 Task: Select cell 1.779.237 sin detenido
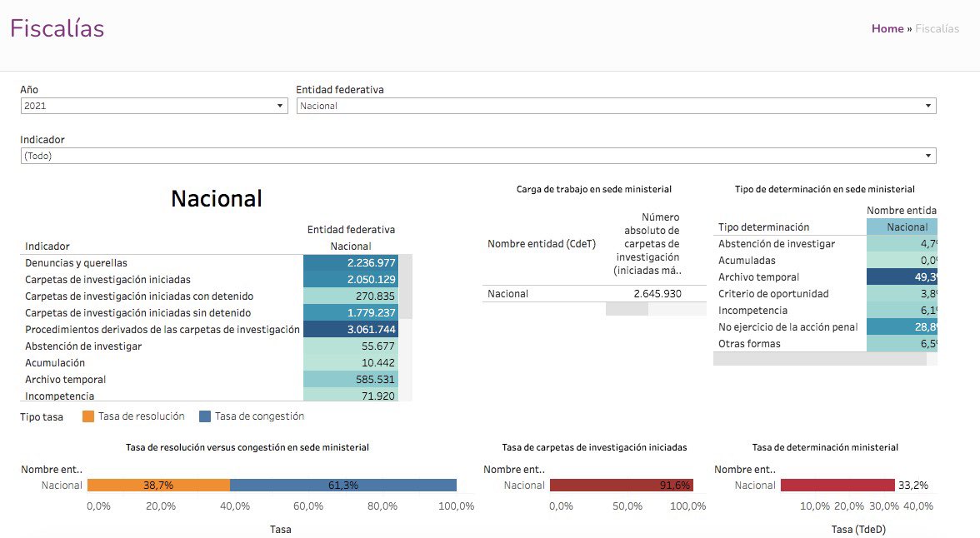[x=351, y=312]
